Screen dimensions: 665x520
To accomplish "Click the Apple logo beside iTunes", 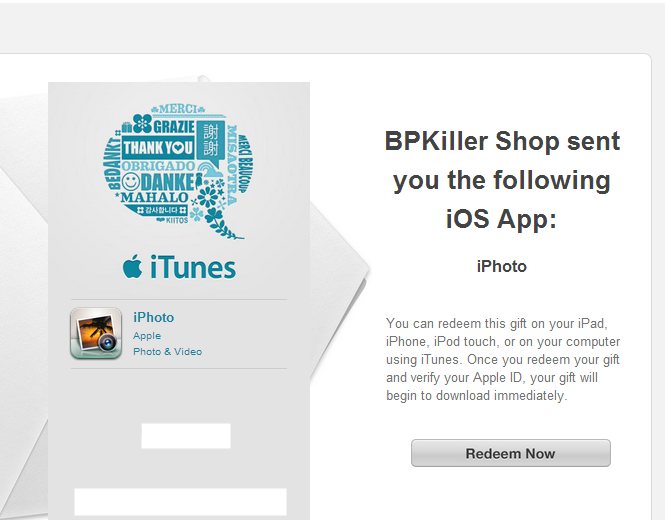I will point(132,266).
